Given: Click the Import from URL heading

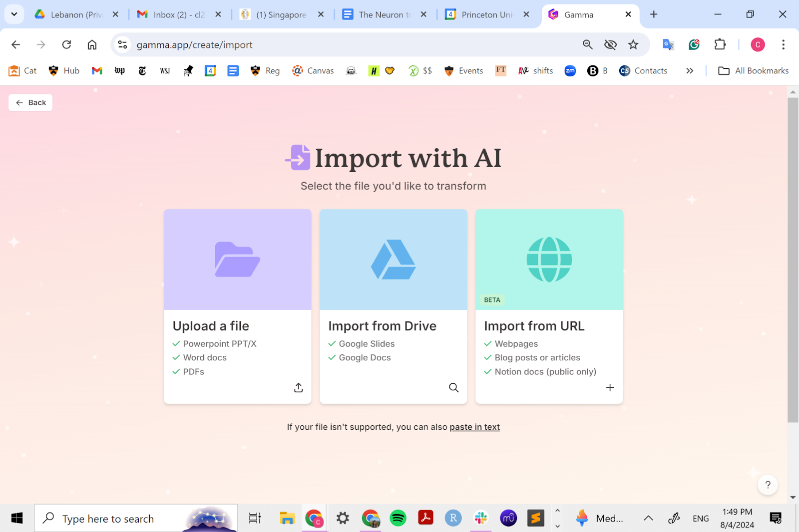Looking at the screenshot, I should 534,326.
